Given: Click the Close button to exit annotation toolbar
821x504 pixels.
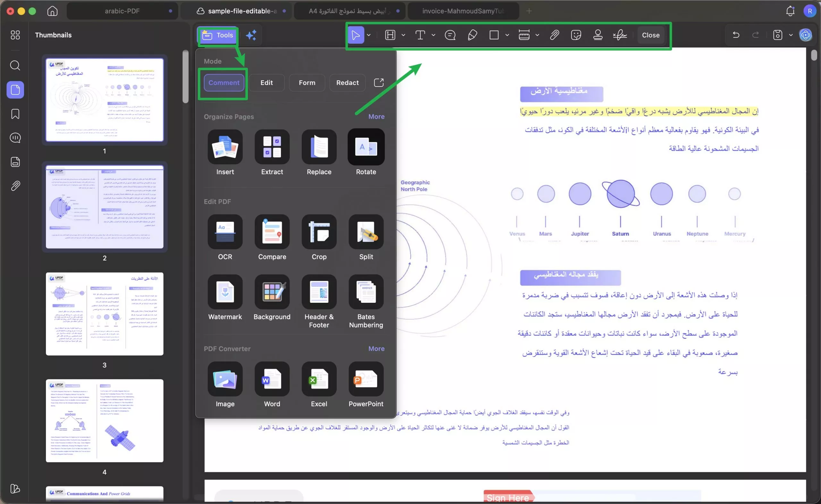Looking at the screenshot, I should [650, 35].
